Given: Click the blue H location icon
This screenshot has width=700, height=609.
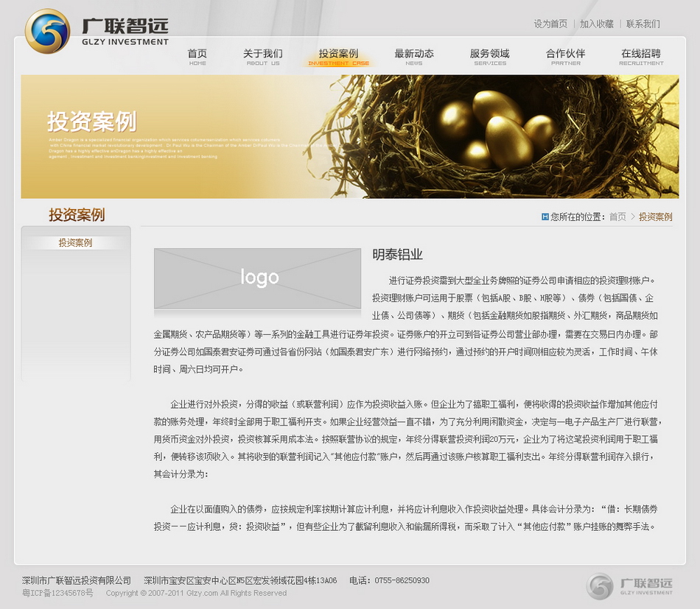Looking at the screenshot, I should pos(545,217).
